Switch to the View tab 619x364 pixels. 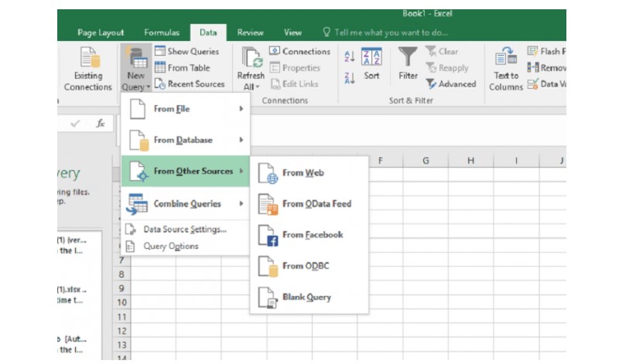[x=292, y=32]
